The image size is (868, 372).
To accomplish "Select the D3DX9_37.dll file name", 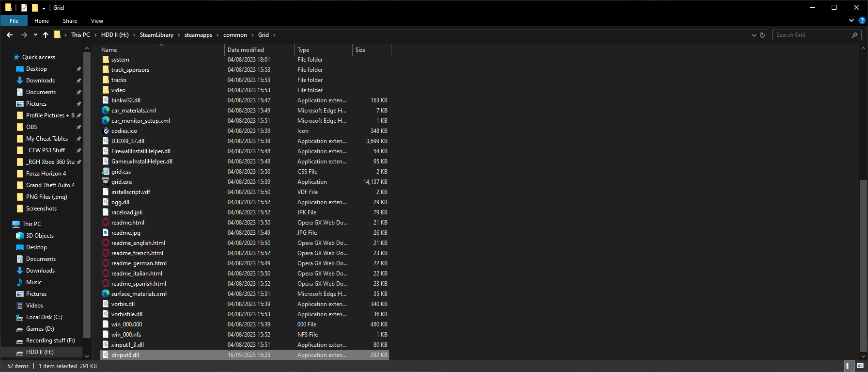I will [x=128, y=141].
